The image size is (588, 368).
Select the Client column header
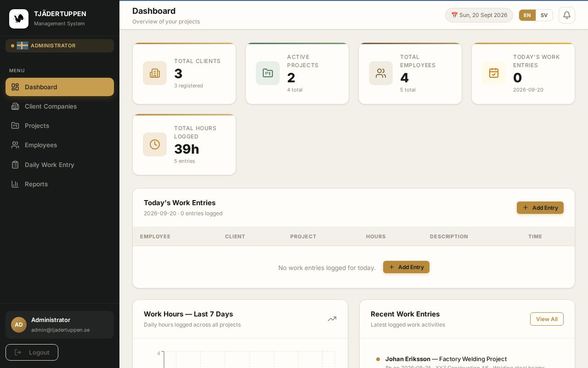click(x=235, y=236)
